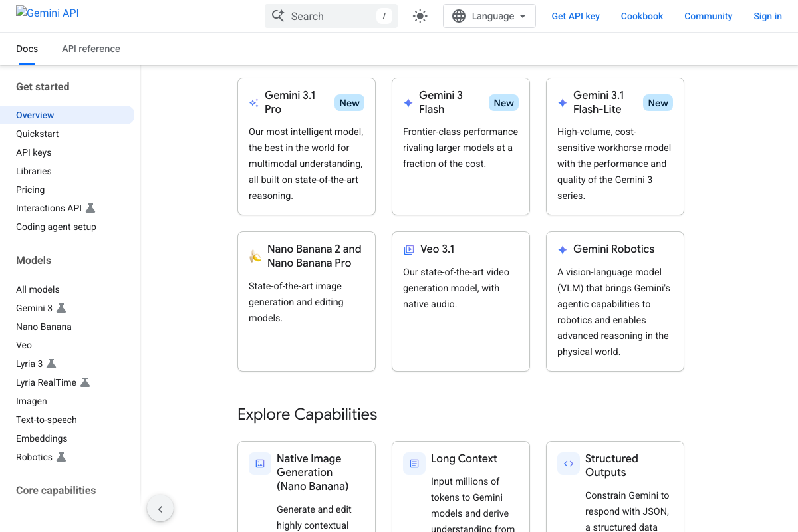The height and width of the screenshot is (532, 798).
Task: Click the Get started section heading
Action: click(x=43, y=87)
